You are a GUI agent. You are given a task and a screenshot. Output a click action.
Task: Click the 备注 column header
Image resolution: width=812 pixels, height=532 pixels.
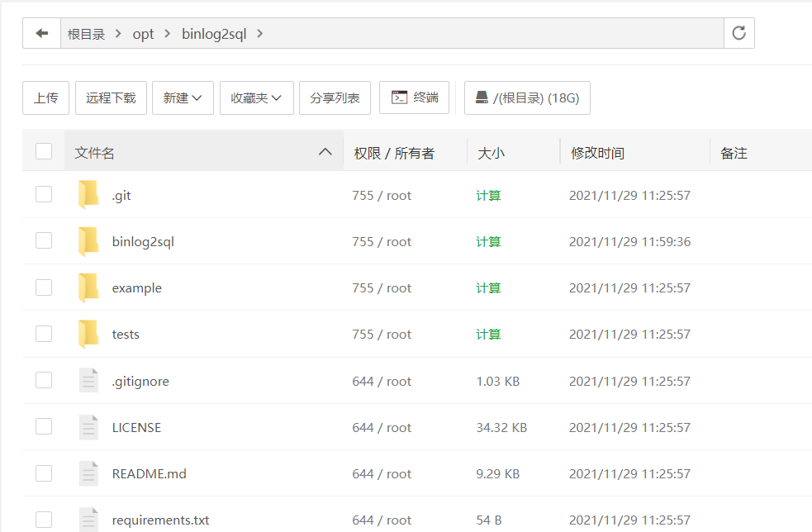coord(734,154)
